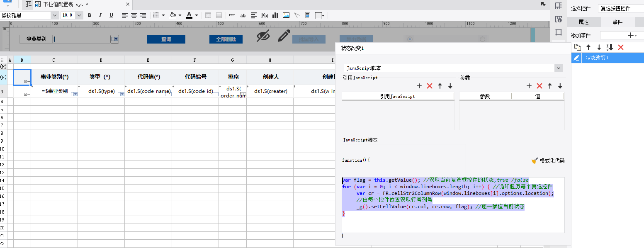Insert a chart with the bar chart icon
This screenshot has height=248, width=644.
tap(275, 15)
